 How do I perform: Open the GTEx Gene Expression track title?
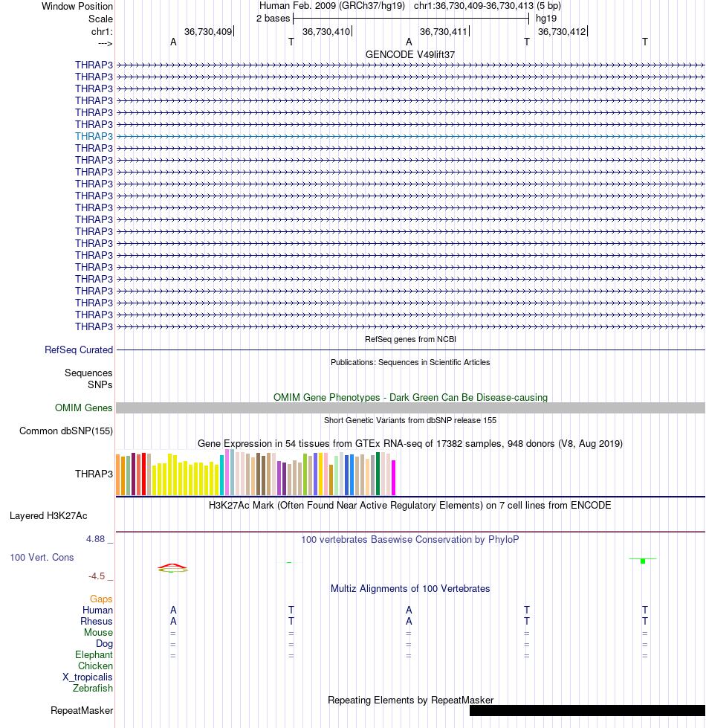click(410, 443)
